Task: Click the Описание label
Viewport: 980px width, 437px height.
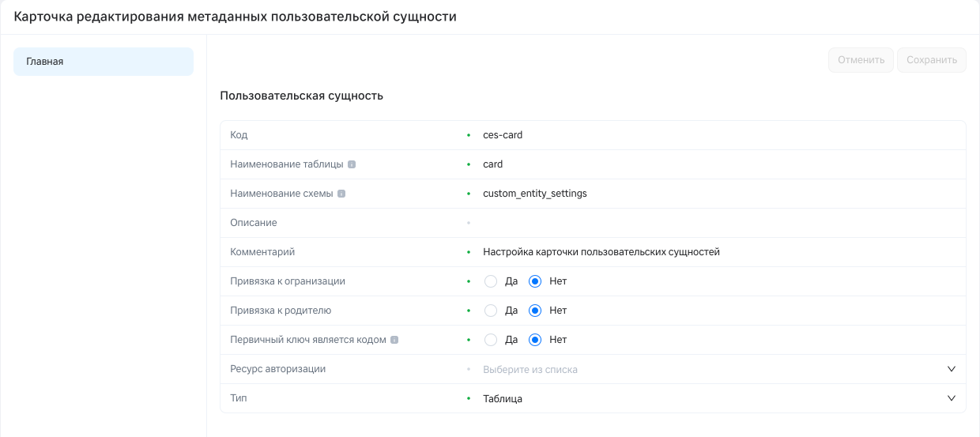Action: click(254, 223)
